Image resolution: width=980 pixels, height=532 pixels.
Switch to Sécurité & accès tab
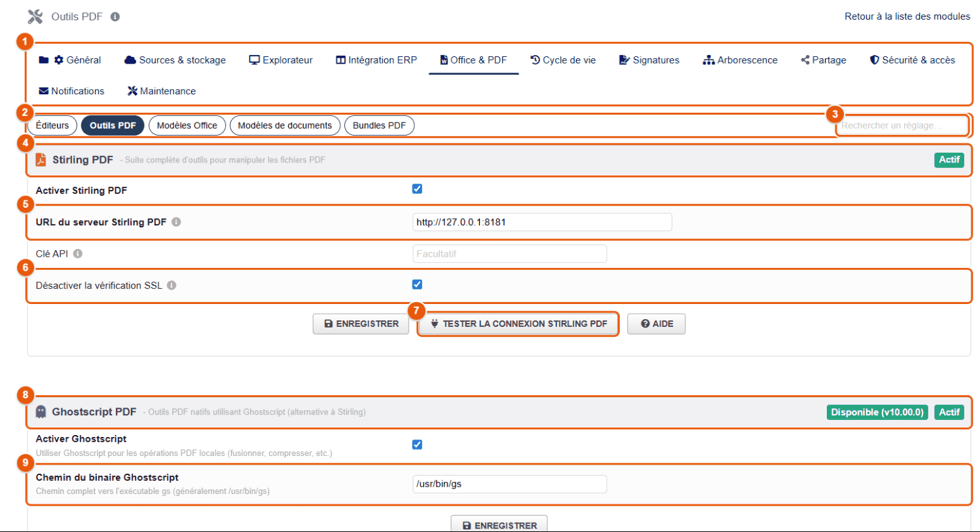pyautogui.click(x=912, y=60)
